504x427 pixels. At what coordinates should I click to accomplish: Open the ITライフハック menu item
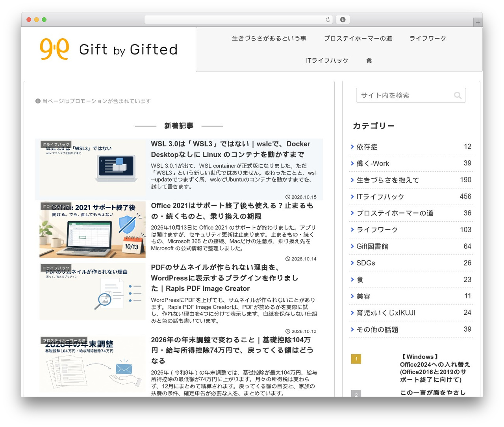pyautogui.click(x=327, y=60)
